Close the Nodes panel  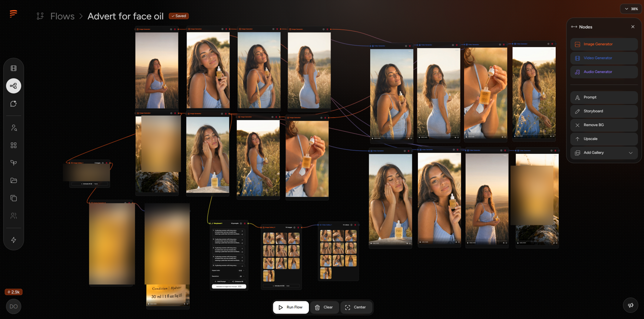coord(633,27)
